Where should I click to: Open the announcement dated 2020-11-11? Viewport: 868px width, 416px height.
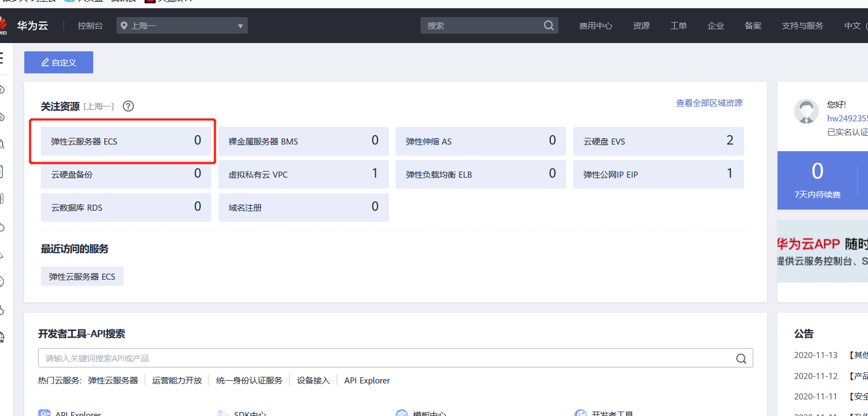tap(830, 397)
